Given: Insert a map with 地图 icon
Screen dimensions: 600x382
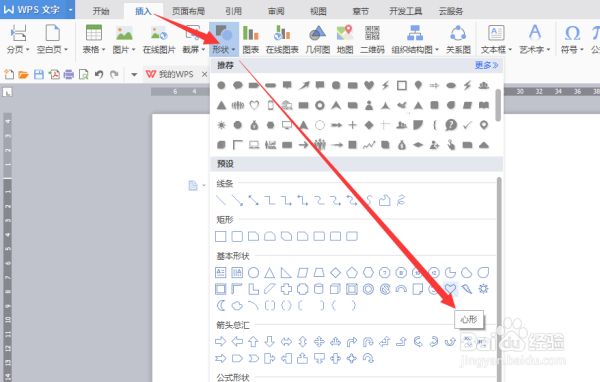Looking at the screenshot, I should tap(345, 39).
